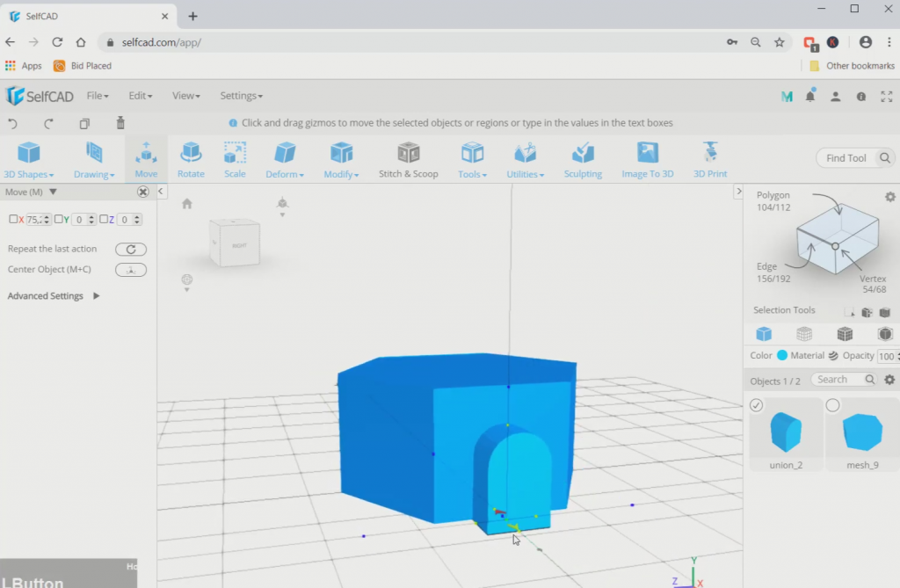The width and height of the screenshot is (900, 588).
Task: Activate the Scale tool
Action: [234, 158]
